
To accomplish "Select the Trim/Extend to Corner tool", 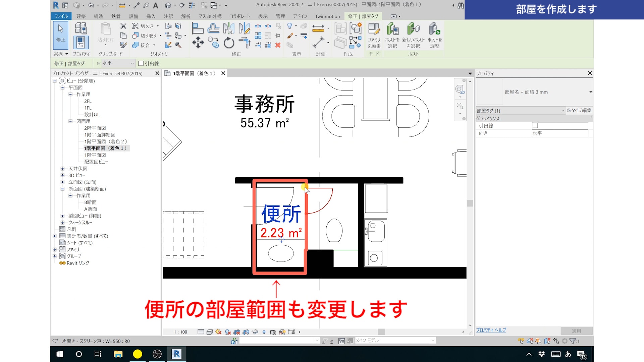I will tap(245, 43).
